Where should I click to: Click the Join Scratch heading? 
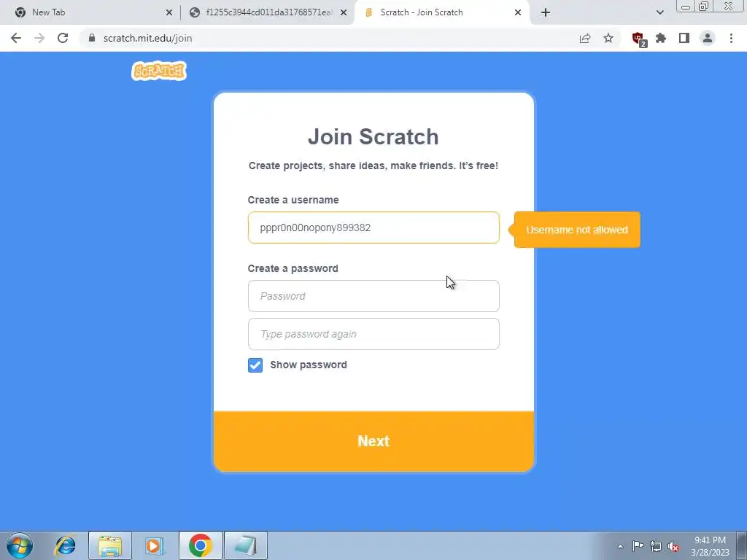click(x=373, y=136)
